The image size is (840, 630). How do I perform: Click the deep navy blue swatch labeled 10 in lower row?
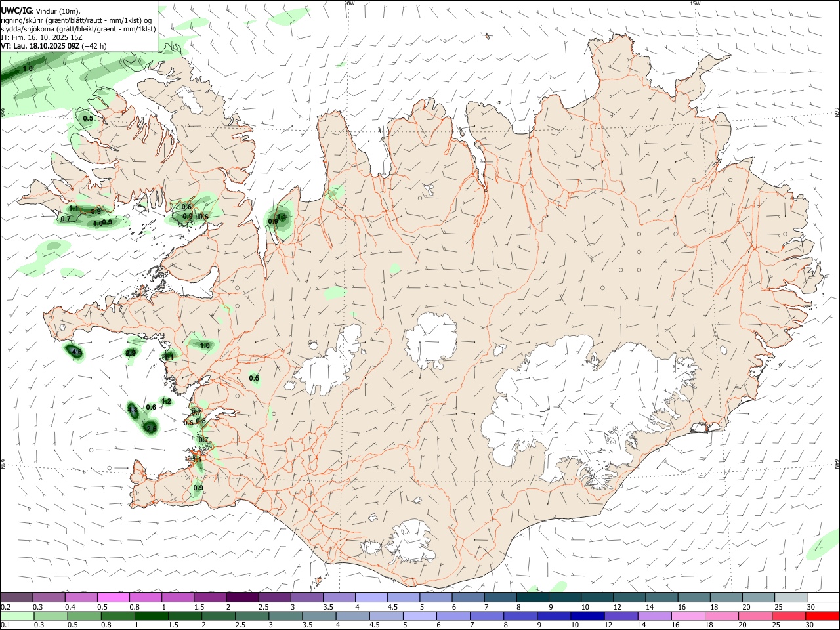587,616
